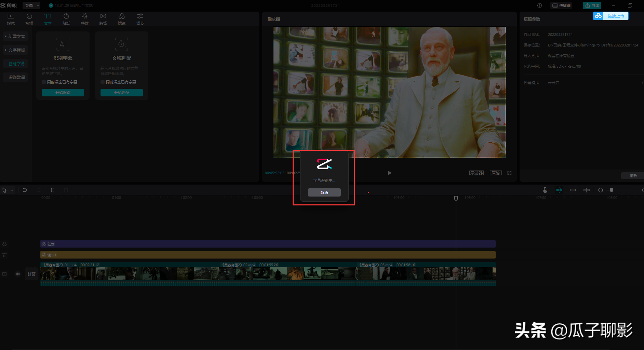The height and width of the screenshot is (350, 644).
Task: Select the pointer selection tool
Action: tap(4, 190)
